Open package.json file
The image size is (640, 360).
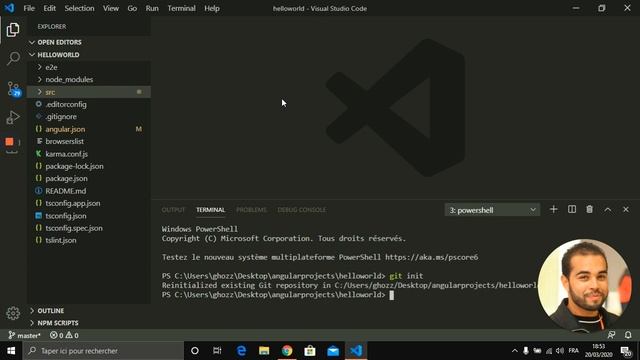(x=89, y=178)
